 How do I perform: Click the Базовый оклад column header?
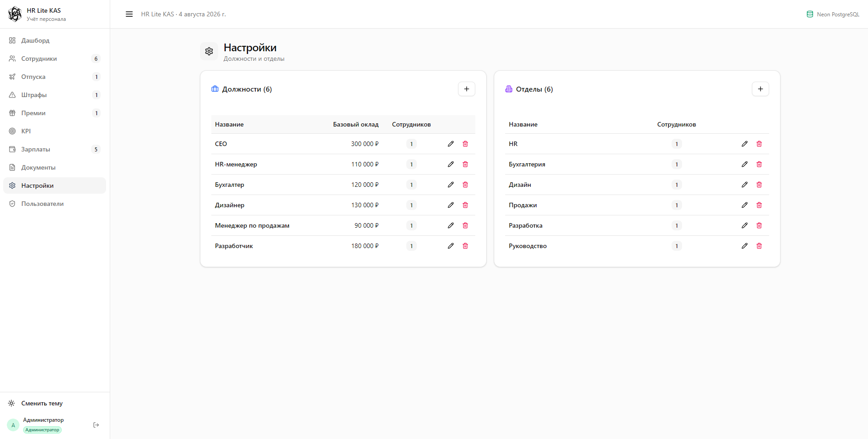point(356,124)
